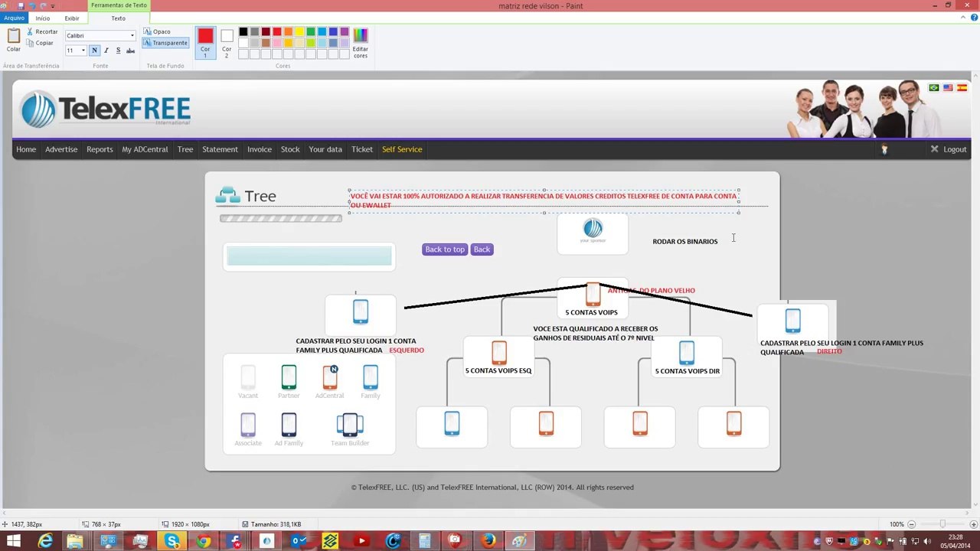The width and height of the screenshot is (980, 551).
Task: Click Stock in the navigation bar
Action: (290, 149)
